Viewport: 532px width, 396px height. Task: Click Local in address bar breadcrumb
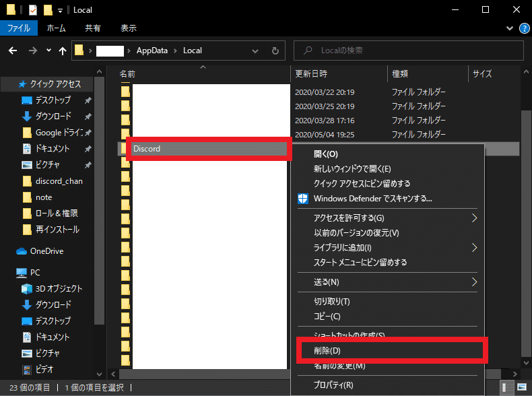pyautogui.click(x=193, y=51)
